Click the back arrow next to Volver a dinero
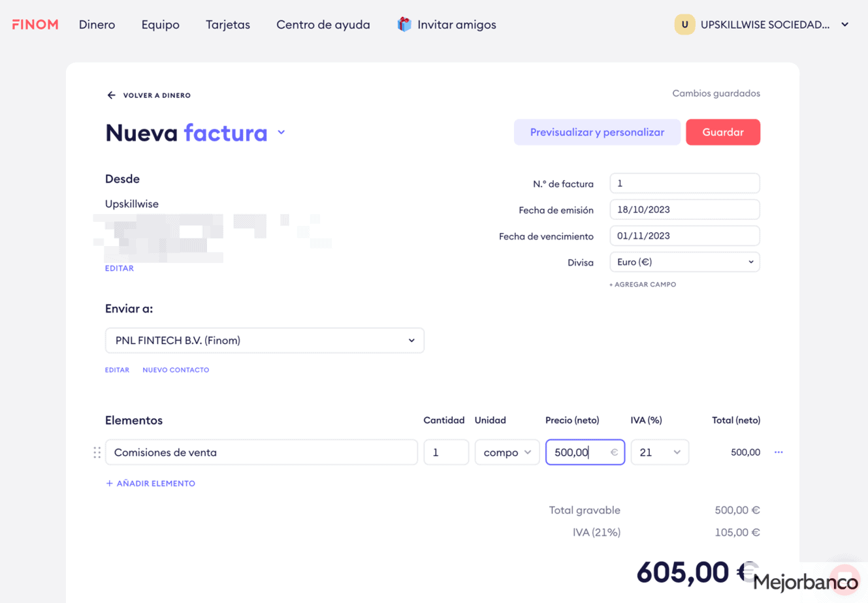The image size is (868, 603). pyautogui.click(x=111, y=95)
